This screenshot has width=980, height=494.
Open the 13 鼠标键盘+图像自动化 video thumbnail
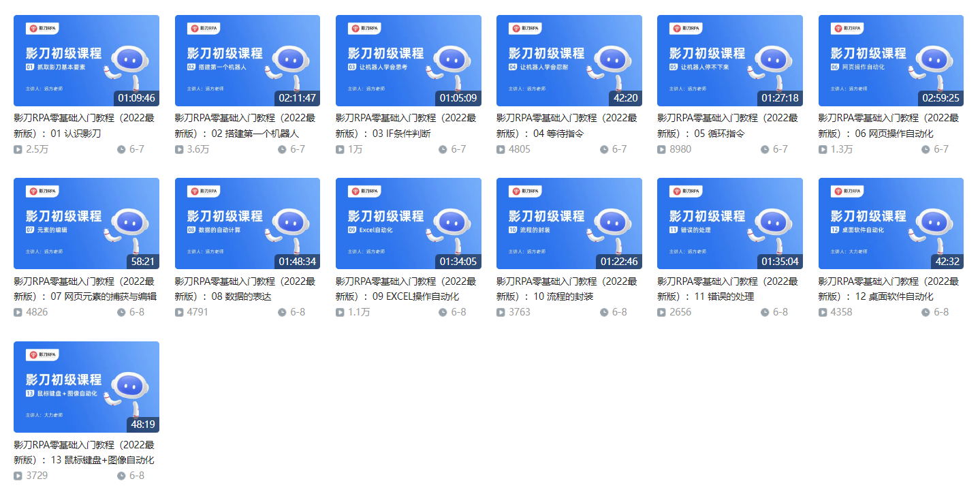(x=86, y=387)
